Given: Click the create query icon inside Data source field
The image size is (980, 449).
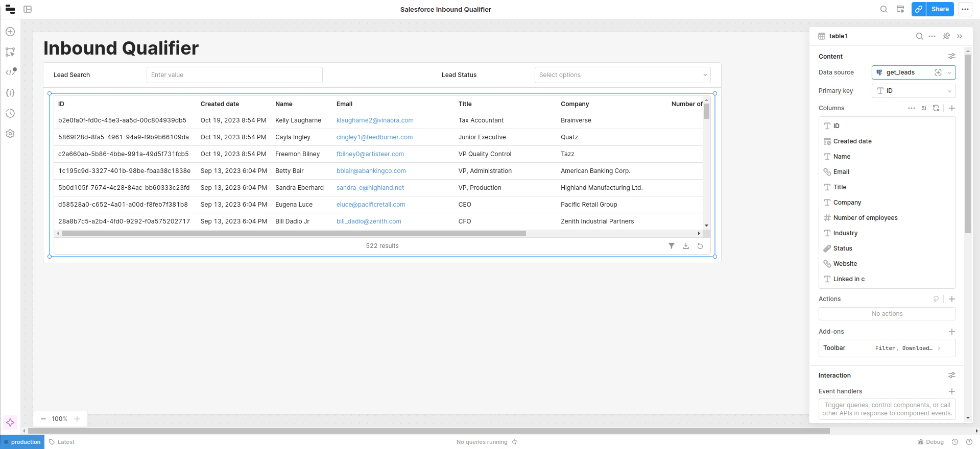Looking at the screenshot, I should pos(938,72).
